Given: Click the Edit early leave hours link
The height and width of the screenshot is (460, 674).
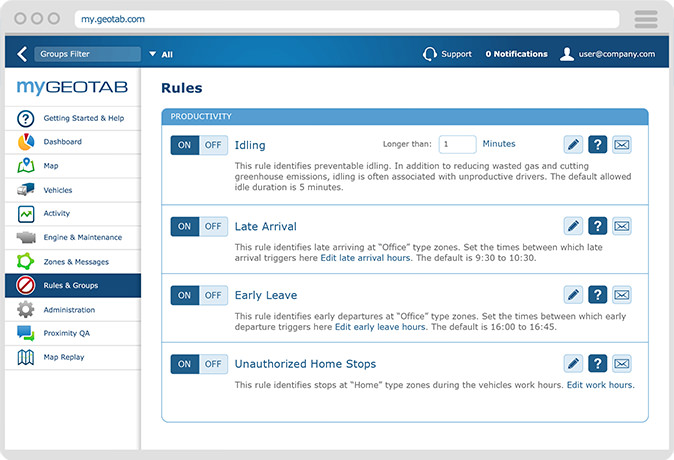Looking at the screenshot, I should (x=380, y=327).
